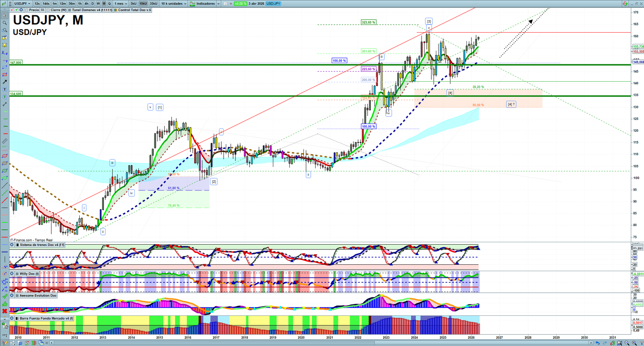Select the arrow cursor tool in sidebar
Viewport: 644px width, 346px height.
coord(4,16)
